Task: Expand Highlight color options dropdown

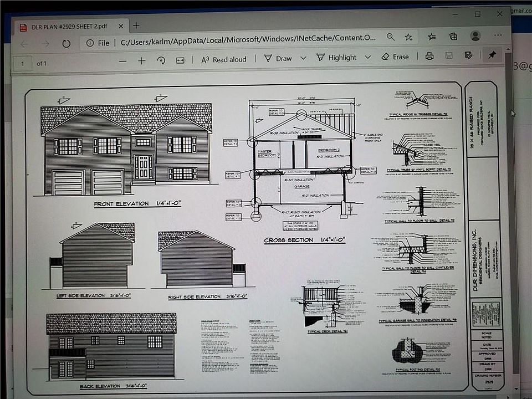Action: coord(368,57)
